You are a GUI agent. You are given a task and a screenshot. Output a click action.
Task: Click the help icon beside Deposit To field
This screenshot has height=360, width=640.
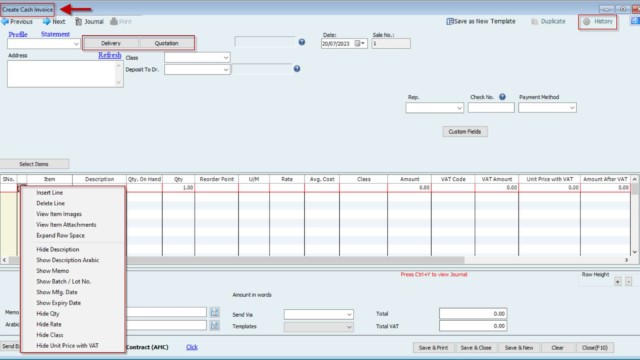click(x=297, y=69)
